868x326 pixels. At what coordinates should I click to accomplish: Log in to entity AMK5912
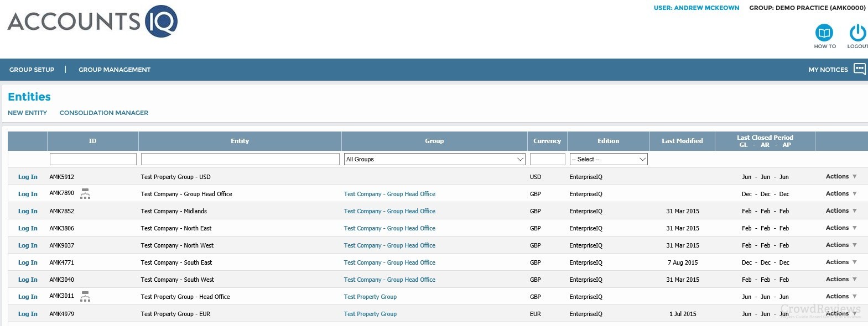[x=28, y=177]
